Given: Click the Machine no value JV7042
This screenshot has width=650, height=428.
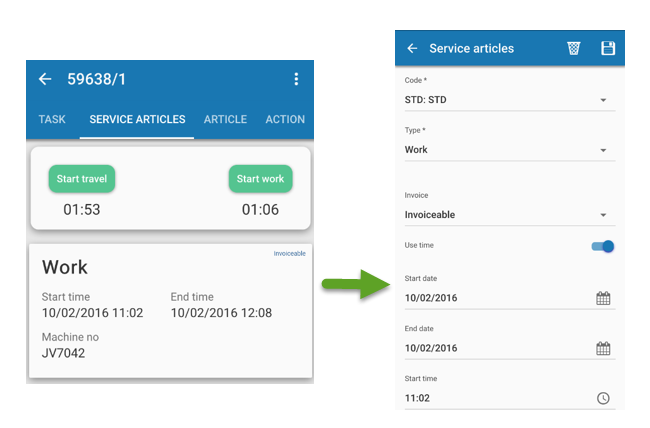Looking at the screenshot, I should [63, 353].
